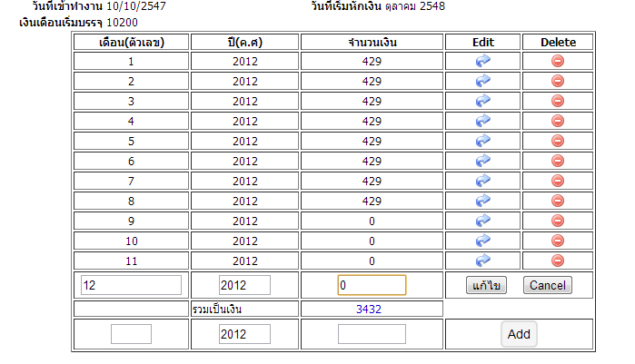The height and width of the screenshot is (364, 635).
Task: Focus the month edit field containing 12
Action: point(131,285)
